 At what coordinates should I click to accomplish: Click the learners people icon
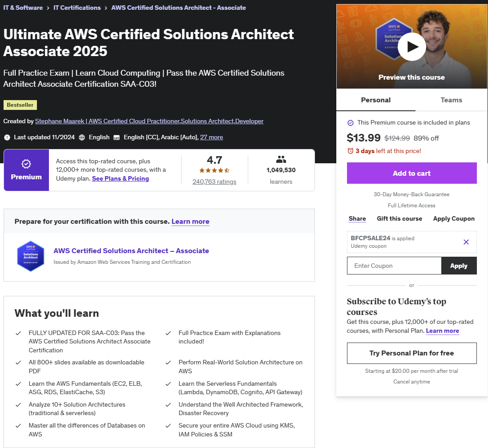coord(281,159)
